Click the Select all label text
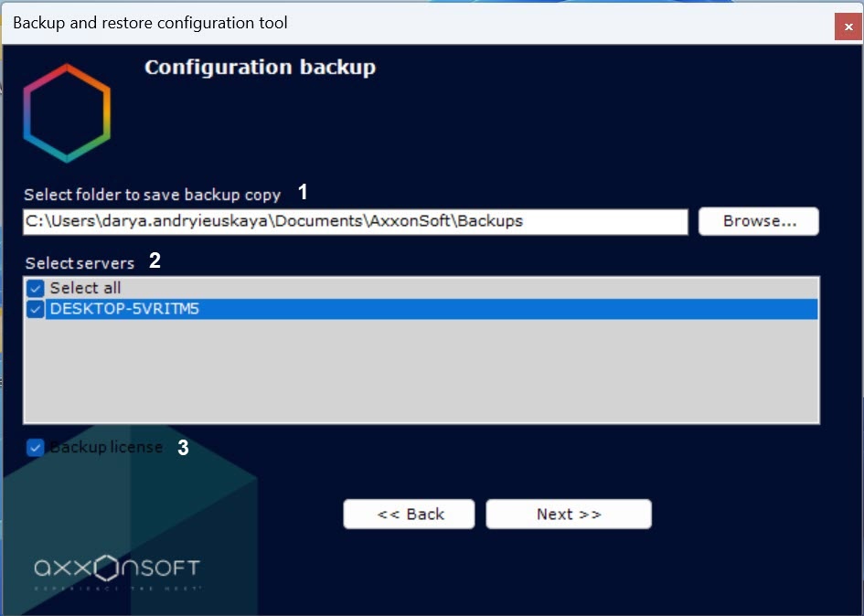864x616 pixels. click(x=85, y=288)
